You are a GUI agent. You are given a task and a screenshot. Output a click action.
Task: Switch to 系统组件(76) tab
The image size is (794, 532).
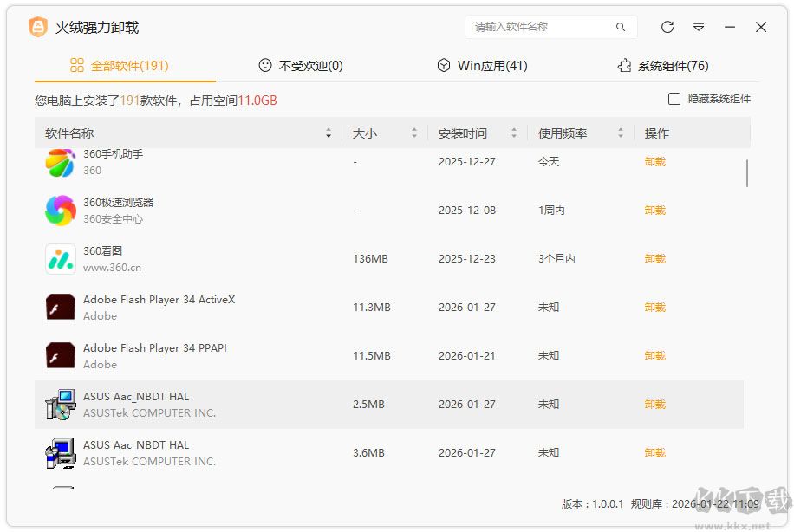(x=663, y=65)
